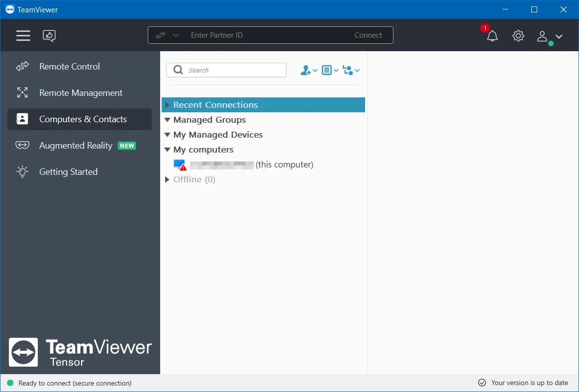
Task: Expand account menu chevron
Action: 559,36
